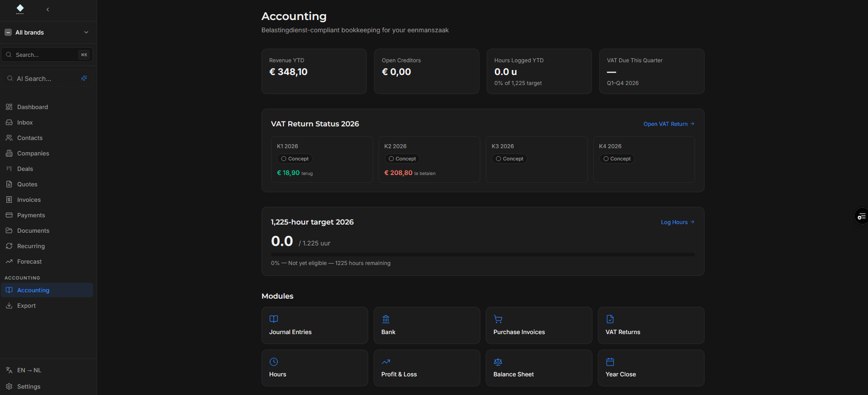Click the Accounting book icon in sidebar
868x395 pixels.
pyautogui.click(x=9, y=290)
